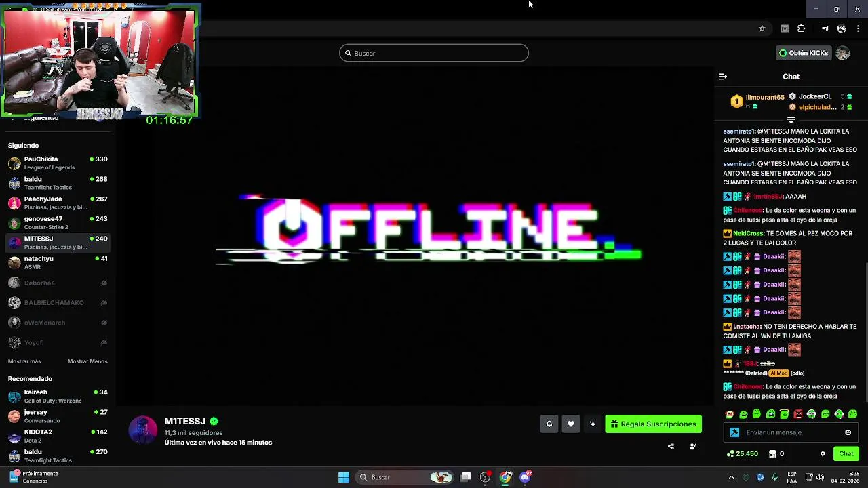
Task: Click the angry red emote in quick row
Action: click(798, 414)
